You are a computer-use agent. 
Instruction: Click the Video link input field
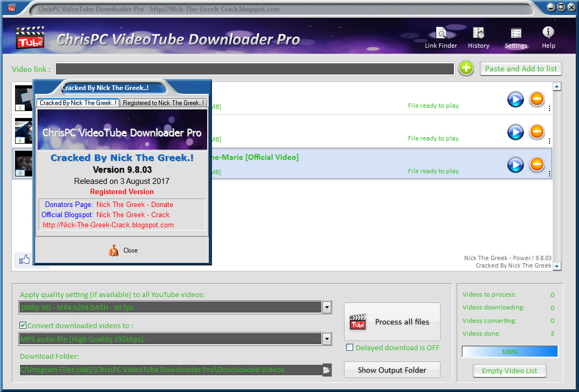coord(255,69)
